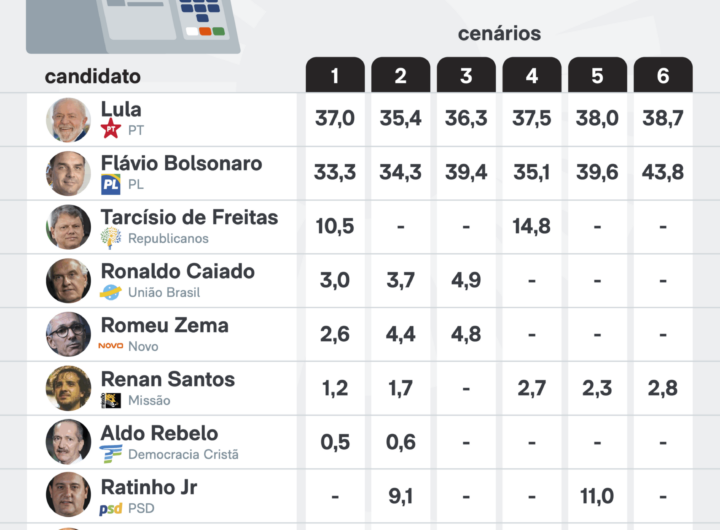Click Flávio Bolsonaro's 43,8 value in scenario 6
Viewport: 720px width, 530px height.
663,172
